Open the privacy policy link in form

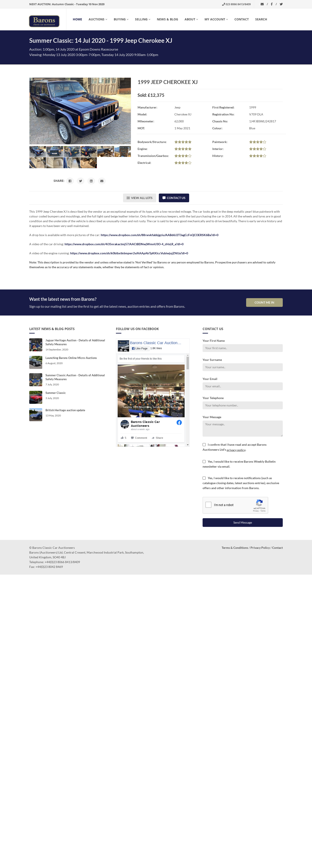click(236, 450)
